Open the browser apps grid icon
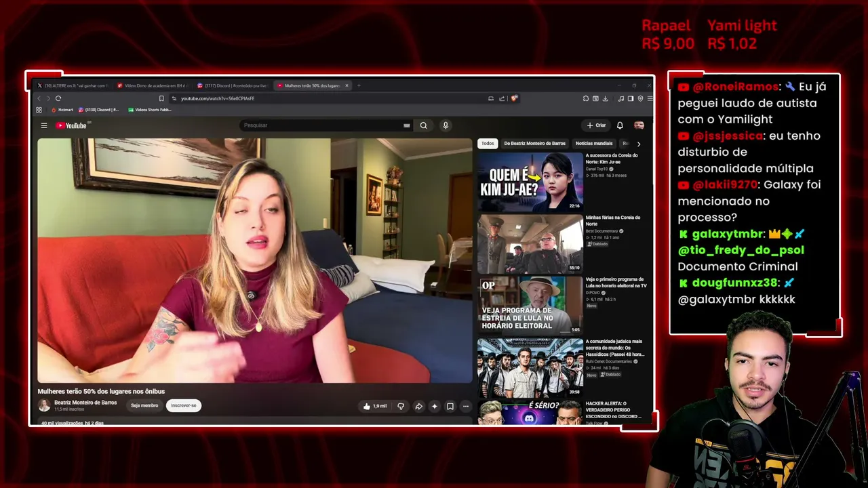This screenshot has width=868, height=488. pyautogui.click(x=39, y=110)
